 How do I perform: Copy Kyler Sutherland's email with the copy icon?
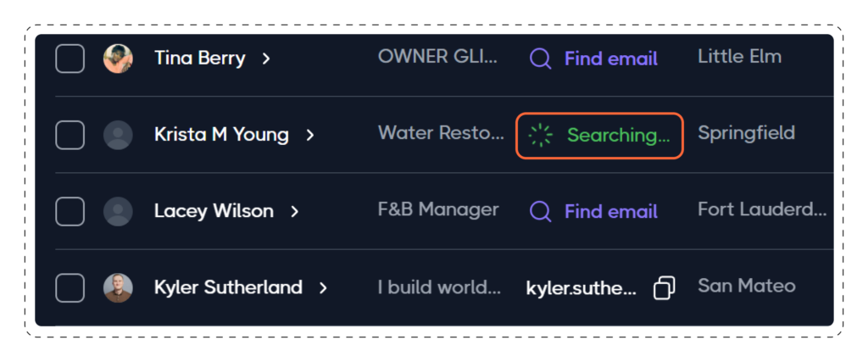(x=665, y=288)
